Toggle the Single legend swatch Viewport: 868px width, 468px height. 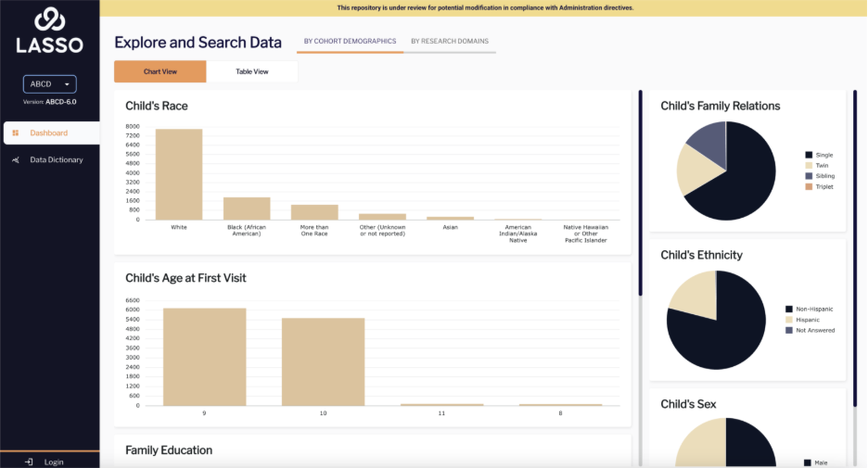tap(809, 155)
